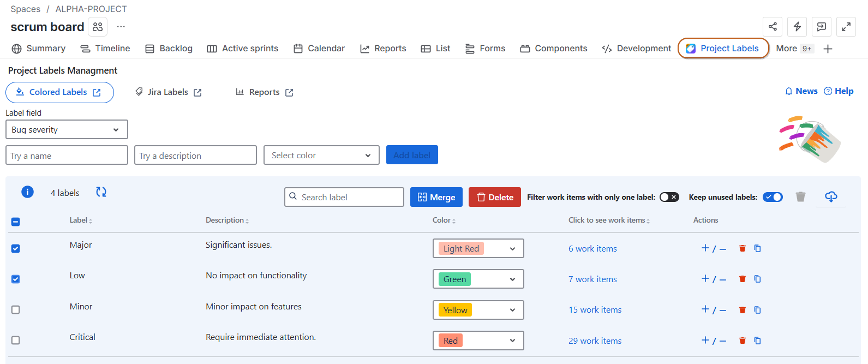Click the cloud download icon
The image size is (868, 364).
pos(831,196)
